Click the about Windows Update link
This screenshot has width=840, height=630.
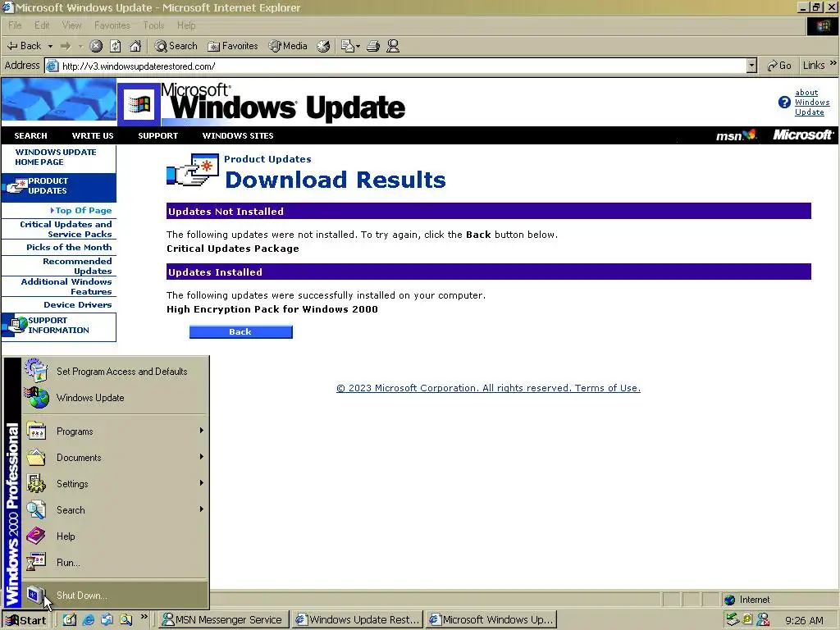tap(811, 103)
